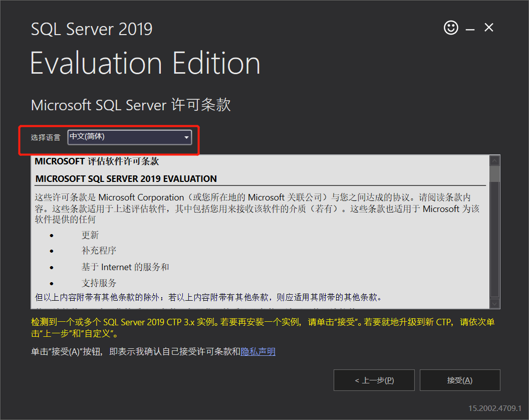Click the license text scroll-down arrow
Viewport: 529px width, 420px height.
tap(494, 304)
